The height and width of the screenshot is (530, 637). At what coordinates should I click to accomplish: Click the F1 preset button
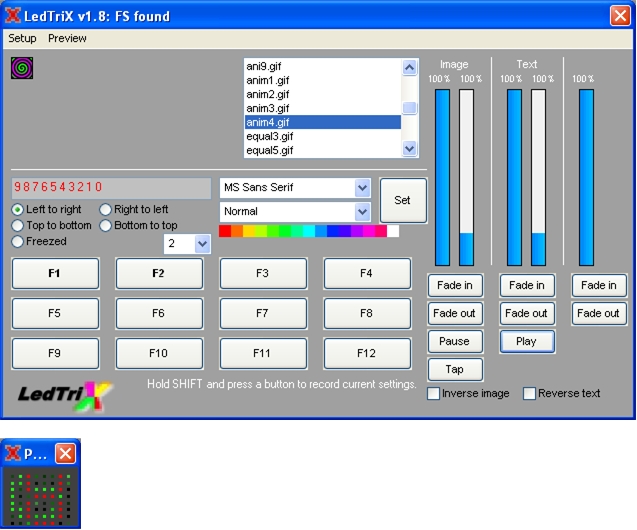55,273
